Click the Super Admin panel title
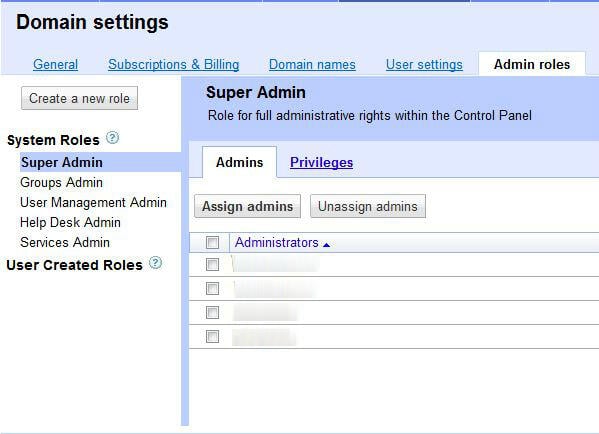 (x=256, y=92)
